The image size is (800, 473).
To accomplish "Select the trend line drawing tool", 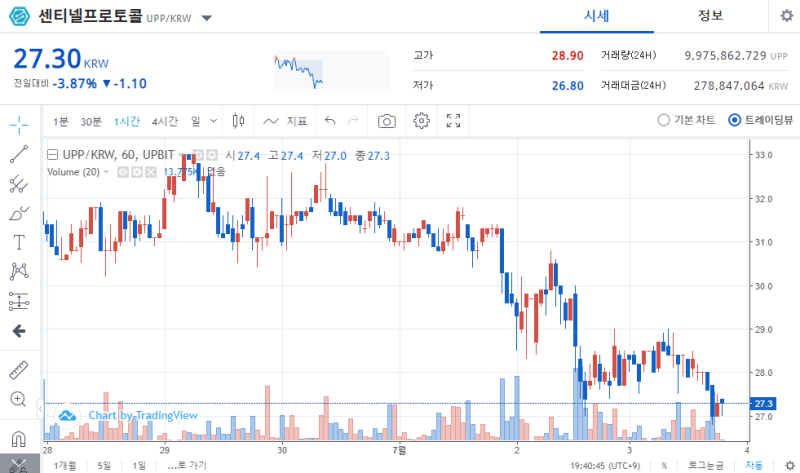I will point(19,154).
